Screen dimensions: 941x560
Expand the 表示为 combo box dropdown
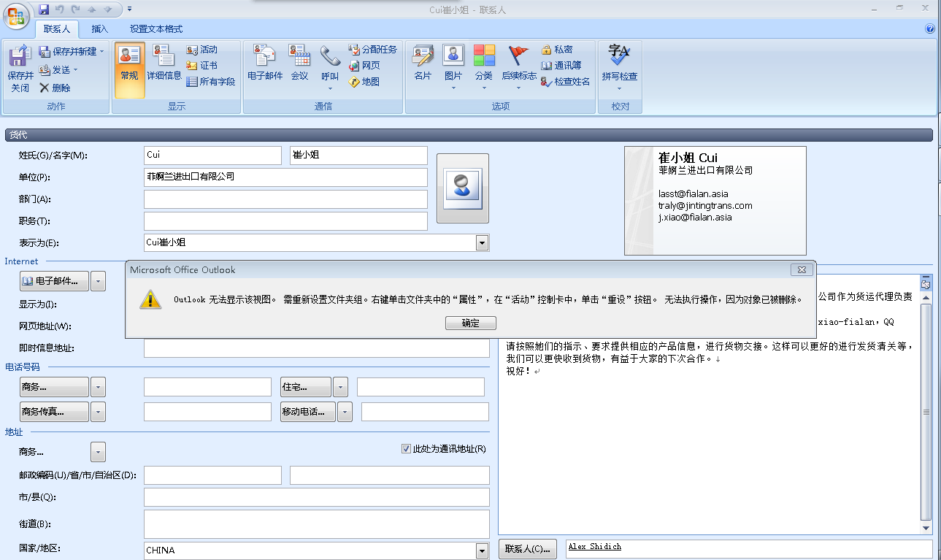482,242
